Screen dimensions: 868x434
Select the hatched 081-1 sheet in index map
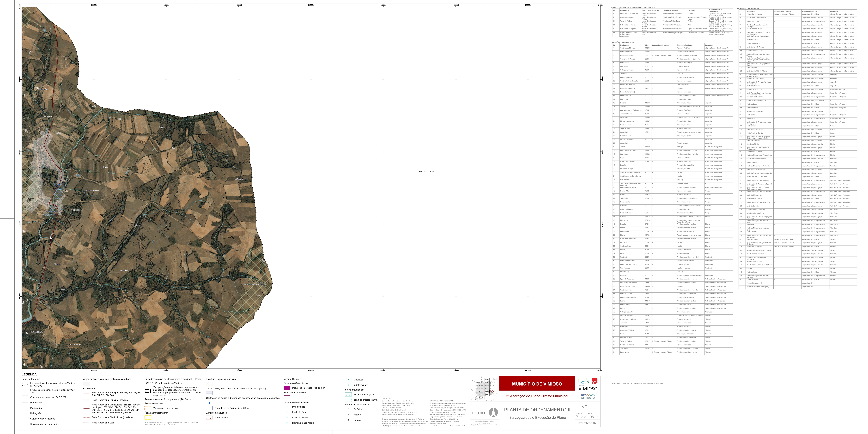pos(492,392)
